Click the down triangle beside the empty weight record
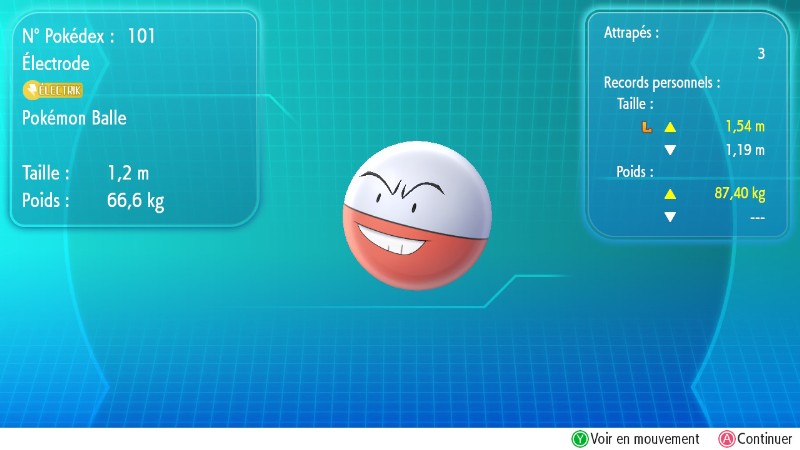Image resolution: width=800 pixels, height=450 pixels. point(670,217)
